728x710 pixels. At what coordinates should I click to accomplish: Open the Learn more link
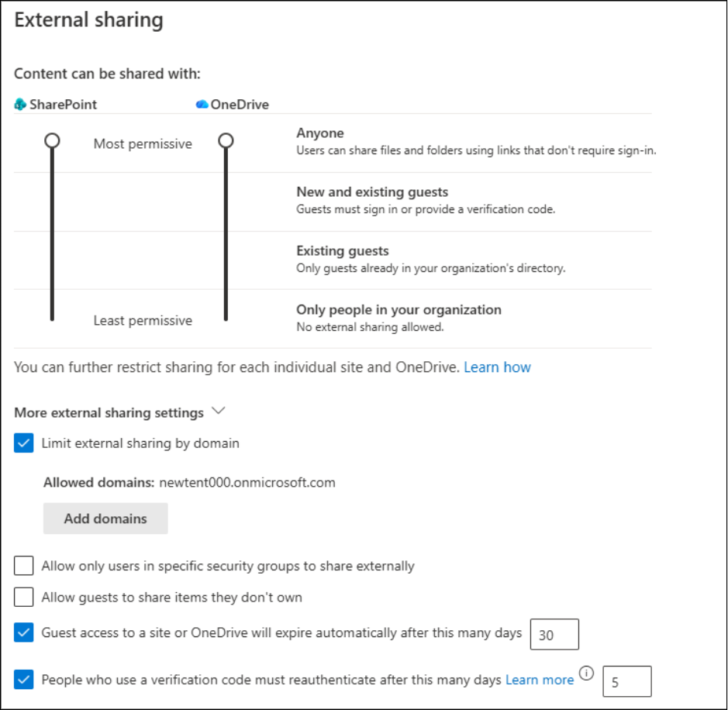tap(540, 680)
